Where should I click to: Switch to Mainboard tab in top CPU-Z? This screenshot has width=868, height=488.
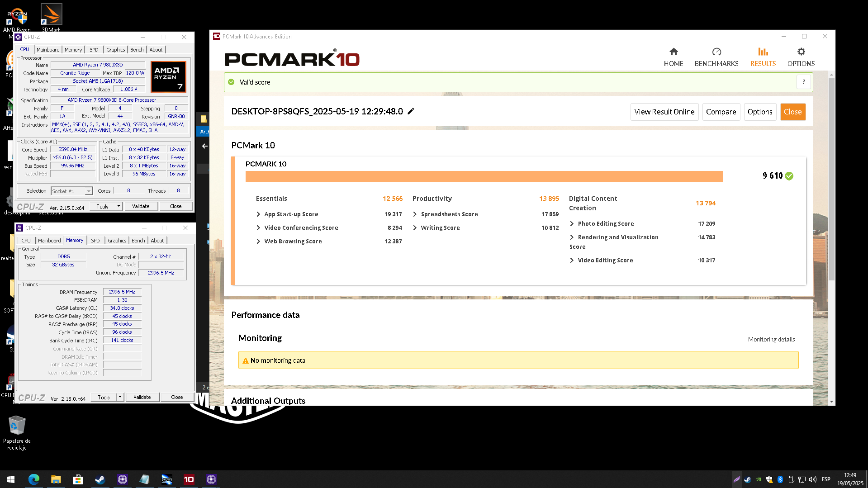pyautogui.click(x=48, y=50)
